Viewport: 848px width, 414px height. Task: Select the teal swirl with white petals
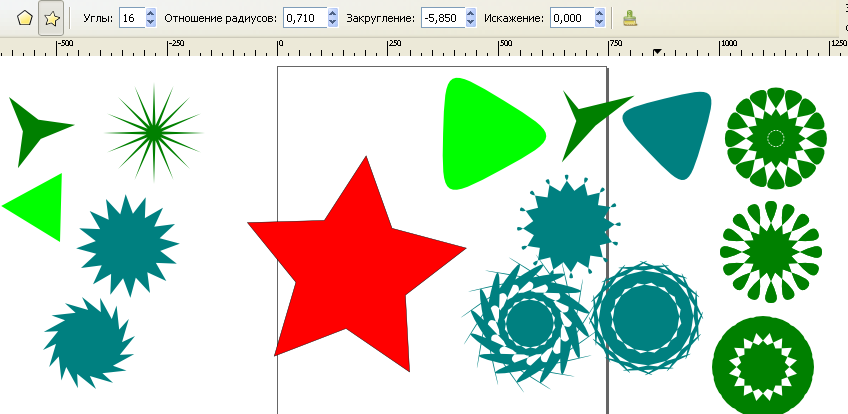529,323
